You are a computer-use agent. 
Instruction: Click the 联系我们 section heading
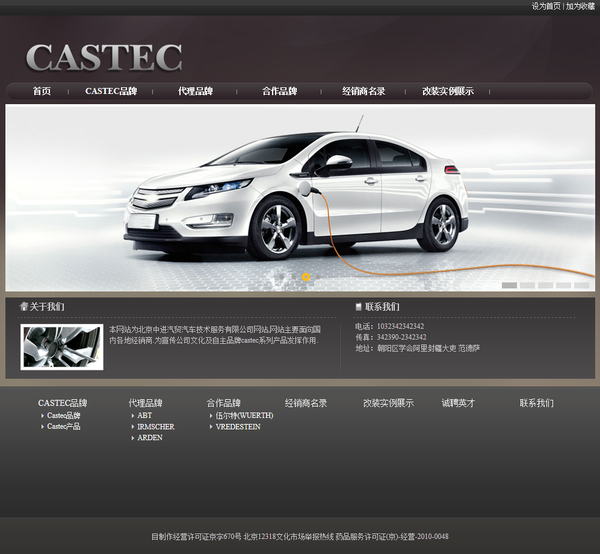(x=382, y=307)
